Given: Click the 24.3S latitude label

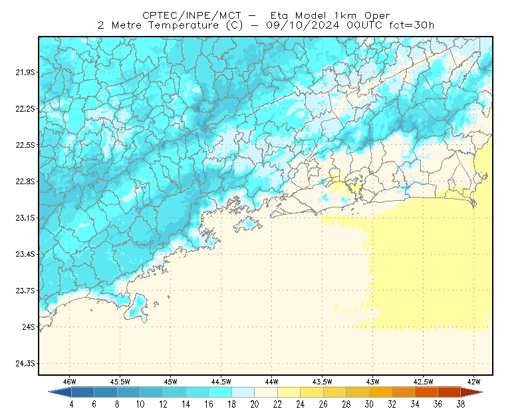Looking at the screenshot, I should coord(25,364).
